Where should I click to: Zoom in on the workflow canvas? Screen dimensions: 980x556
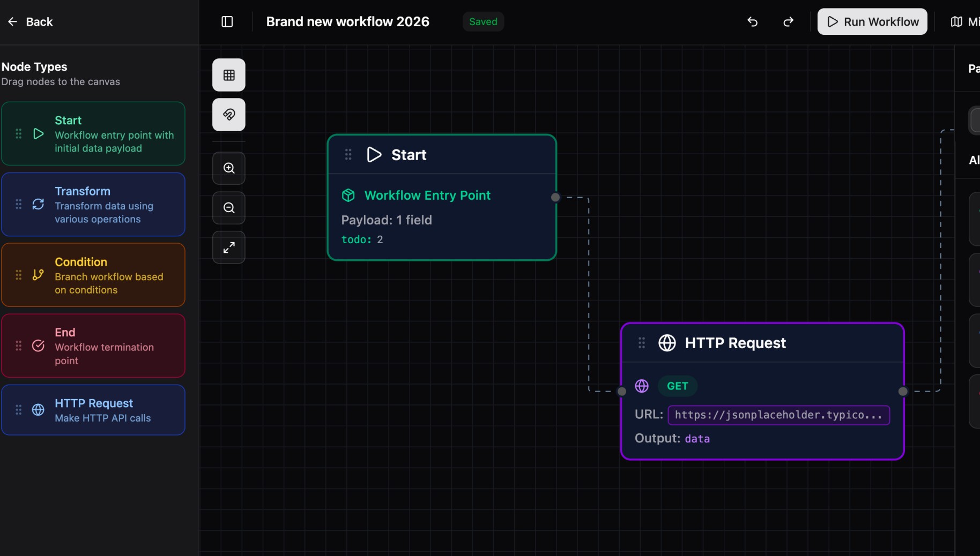(229, 168)
